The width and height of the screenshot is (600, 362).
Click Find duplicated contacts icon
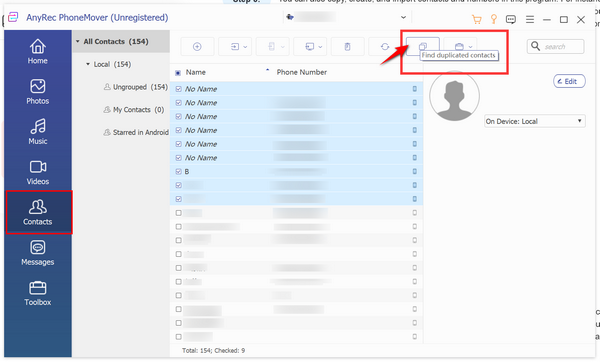point(422,46)
